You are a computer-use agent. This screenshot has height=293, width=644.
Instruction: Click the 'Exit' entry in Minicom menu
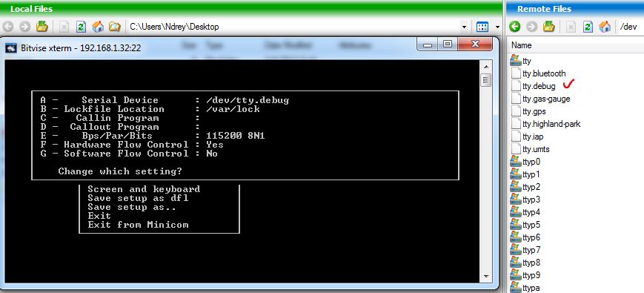99,216
